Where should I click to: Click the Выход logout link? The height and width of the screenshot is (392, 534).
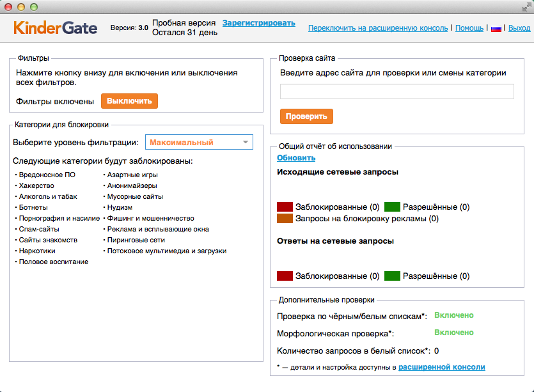click(519, 28)
